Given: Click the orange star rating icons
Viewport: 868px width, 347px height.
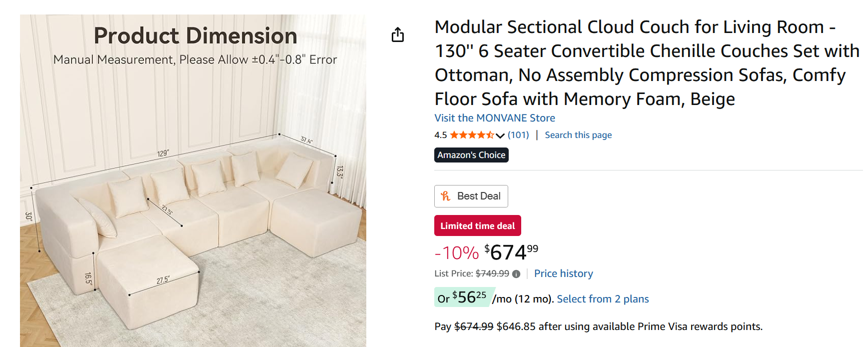Looking at the screenshot, I should [471, 135].
